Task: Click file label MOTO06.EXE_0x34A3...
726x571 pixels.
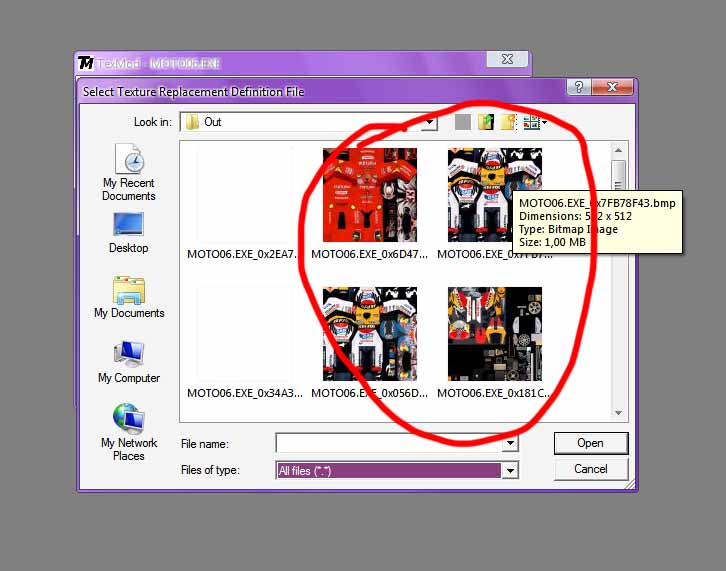Action: [x=245, y=393]
